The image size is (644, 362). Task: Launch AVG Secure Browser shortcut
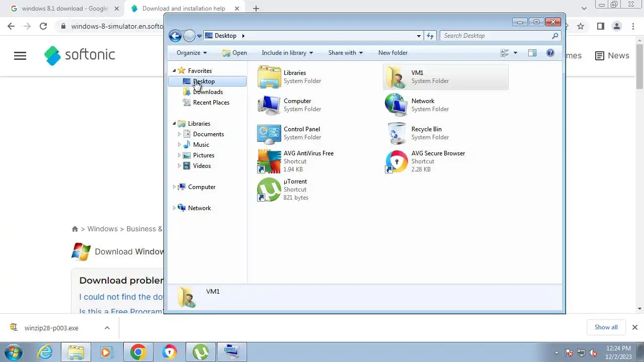(x=397, y=161)
